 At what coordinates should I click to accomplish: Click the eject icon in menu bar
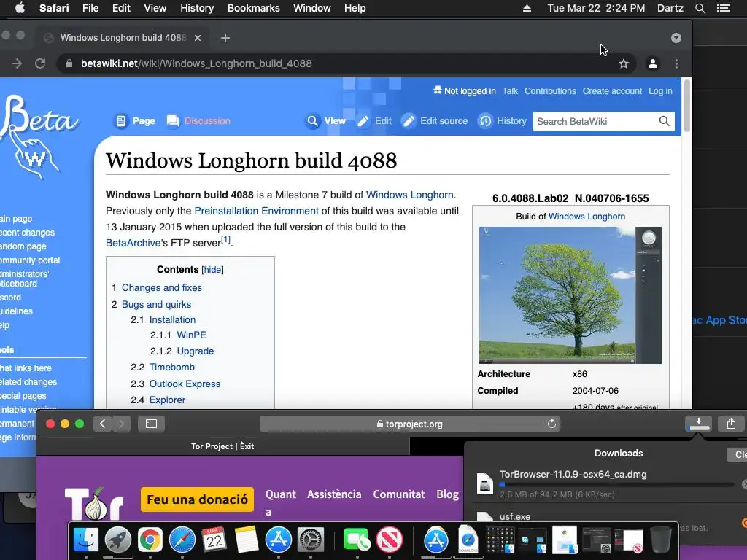(x=527, y=8)
